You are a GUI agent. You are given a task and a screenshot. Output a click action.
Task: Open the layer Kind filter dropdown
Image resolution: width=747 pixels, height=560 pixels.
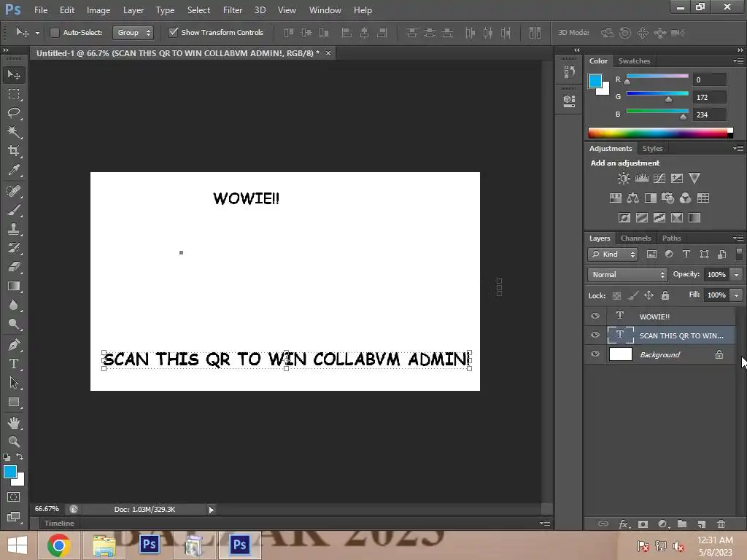coord(613,254)
